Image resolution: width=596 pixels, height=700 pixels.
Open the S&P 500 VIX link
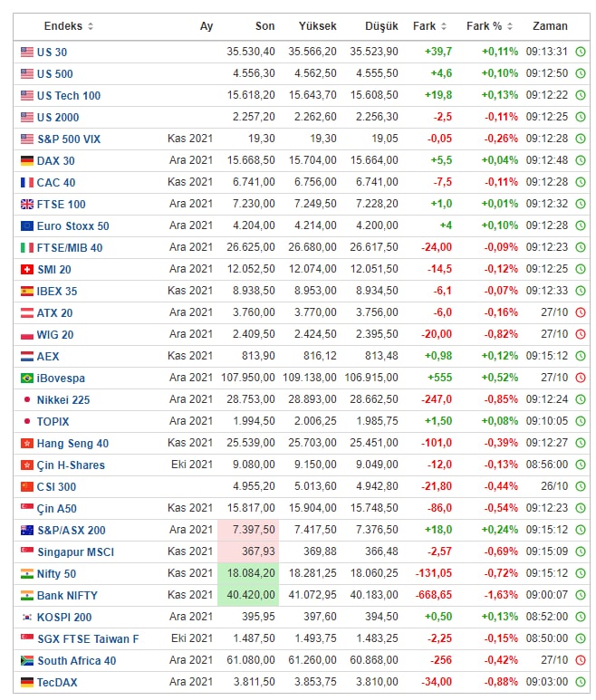coord(69,139)
